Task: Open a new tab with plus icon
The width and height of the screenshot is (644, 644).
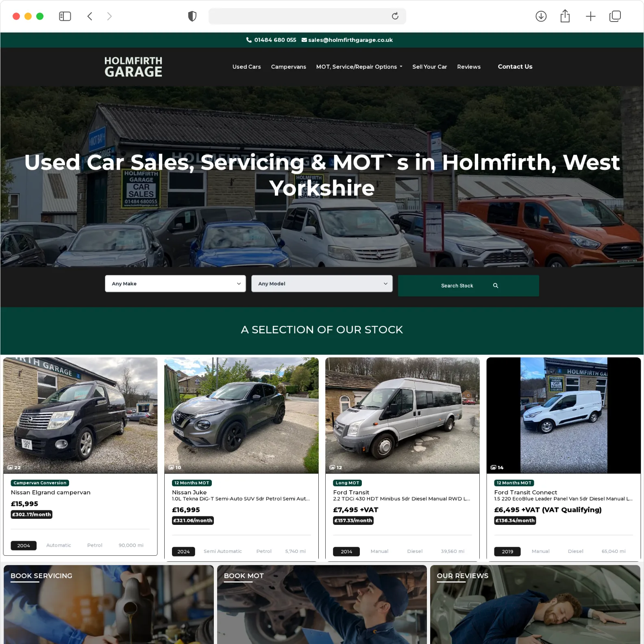Action: point(590,16)
